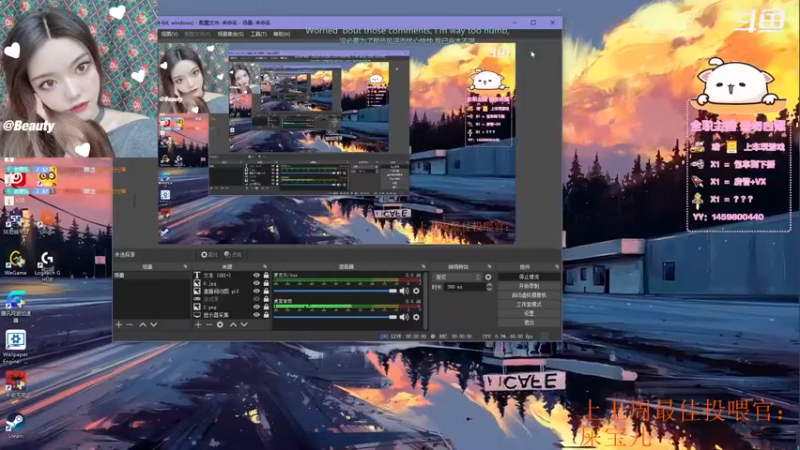Add a new source with plus icon
This screenshot has width=800, height=450.
198,324
